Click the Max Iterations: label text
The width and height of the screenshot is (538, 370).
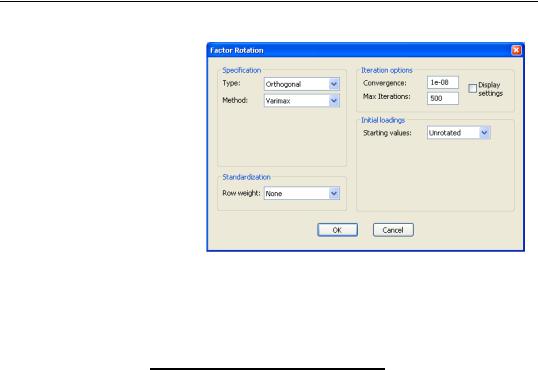click(387, 96)
